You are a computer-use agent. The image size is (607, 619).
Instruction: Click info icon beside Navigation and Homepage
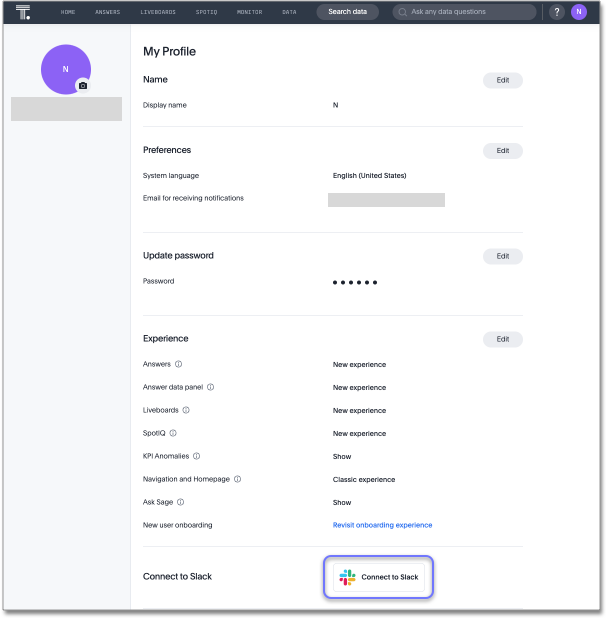coord(237,479)
